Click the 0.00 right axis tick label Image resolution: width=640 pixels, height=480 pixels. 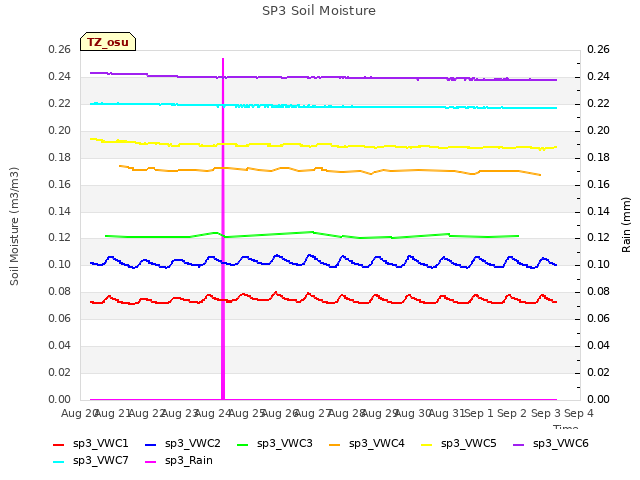(598, 399)
